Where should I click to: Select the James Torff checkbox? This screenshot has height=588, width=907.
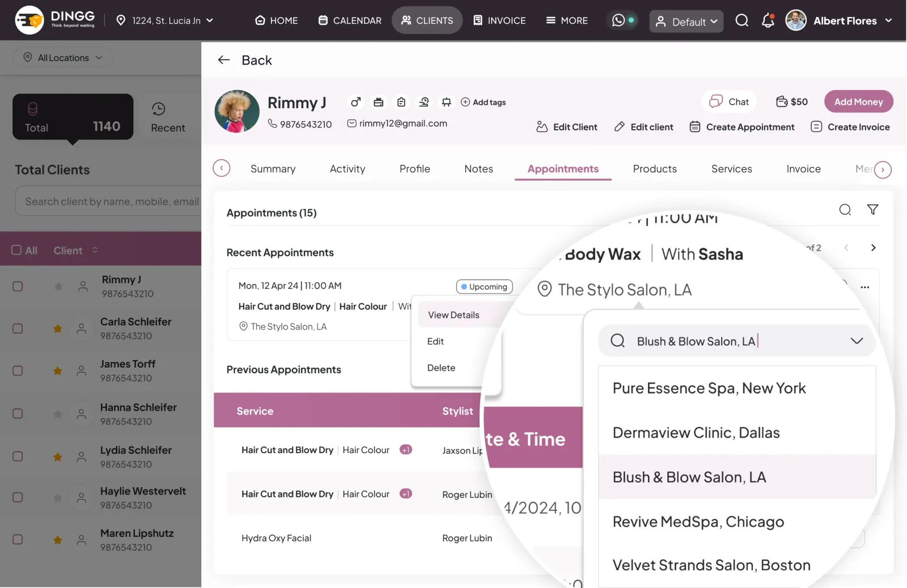[x=18, y=370]
